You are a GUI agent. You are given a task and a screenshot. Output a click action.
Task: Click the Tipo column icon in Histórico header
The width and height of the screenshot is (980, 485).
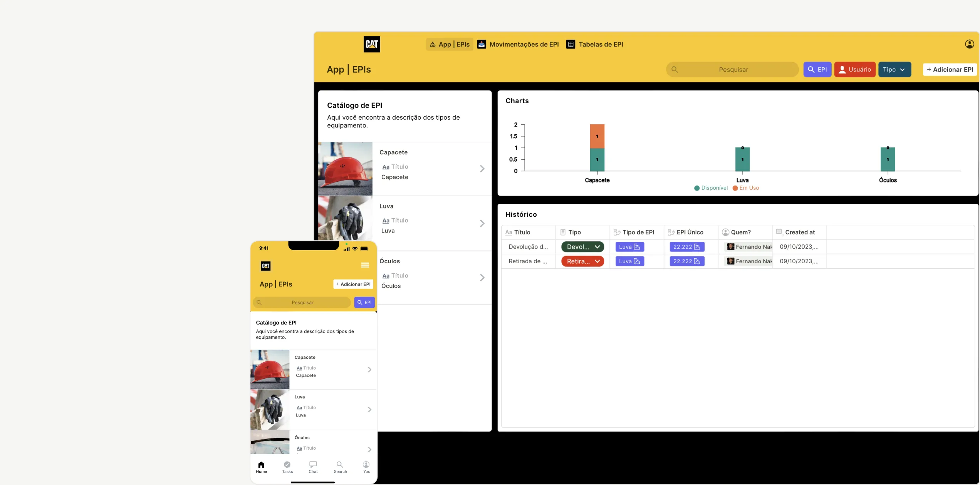(x=563, y=232)
